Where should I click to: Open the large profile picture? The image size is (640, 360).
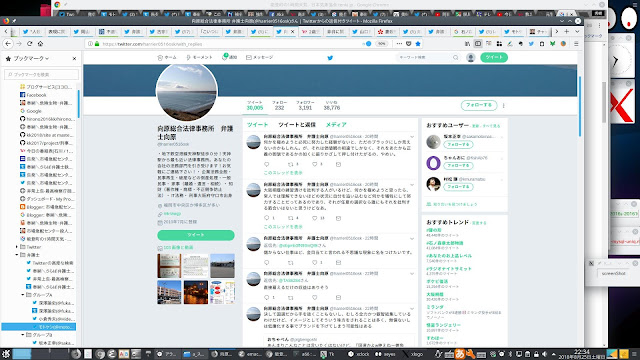click(187, 92)
